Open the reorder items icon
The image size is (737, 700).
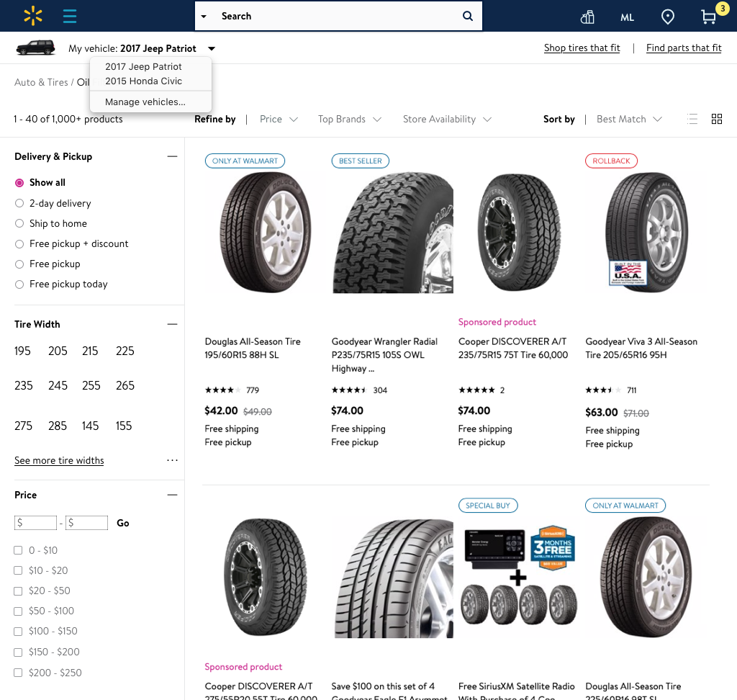587,17
